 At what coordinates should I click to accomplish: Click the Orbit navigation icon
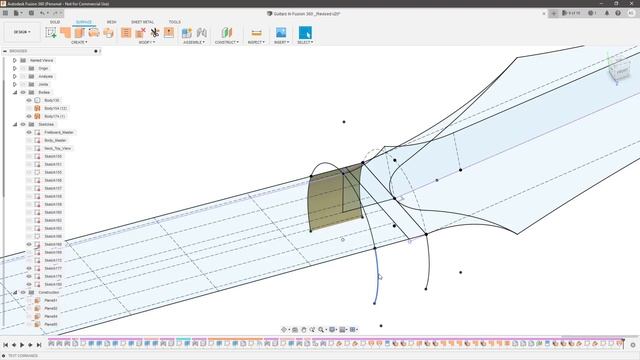point(284,329)
